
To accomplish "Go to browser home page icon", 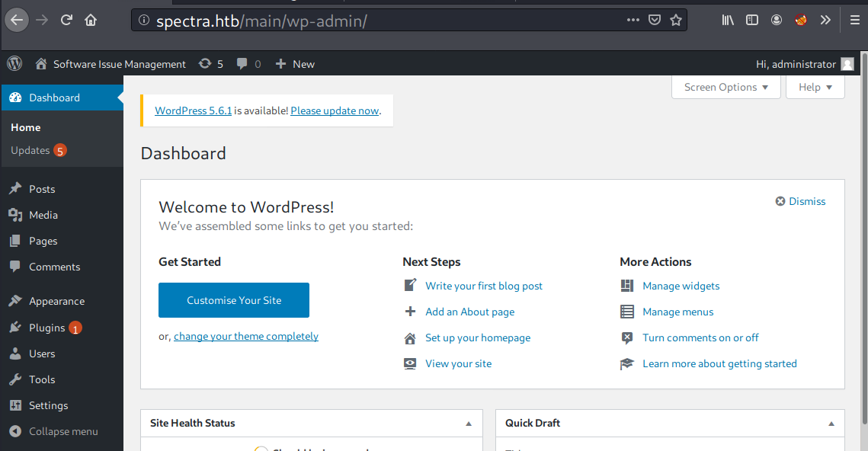I will pyautogui.click(x=91, y=21).
